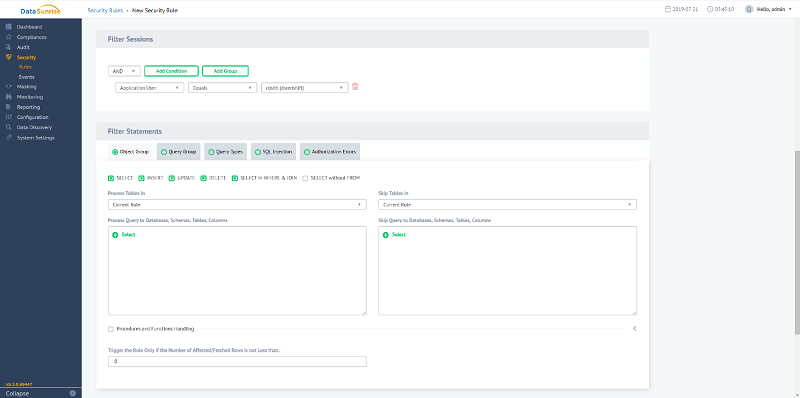Screen dimensions: 800x398
Task: Toggle the DELETE checkbox
Action: [203, 178]
